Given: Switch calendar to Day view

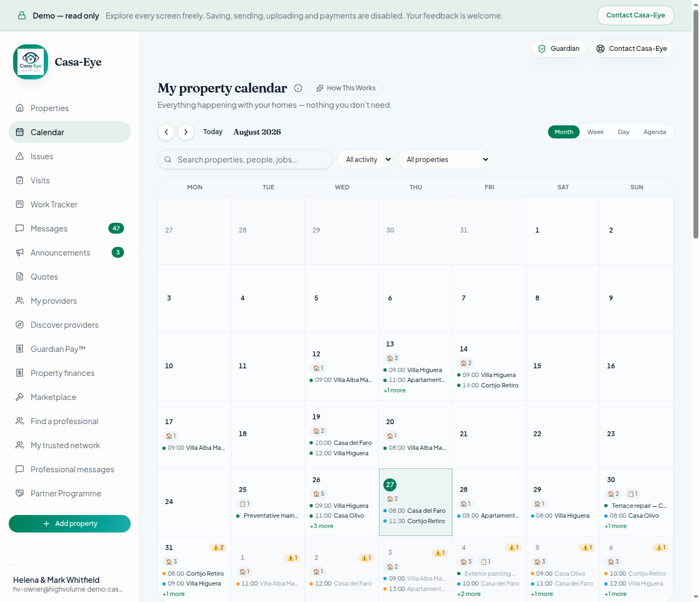Looking at the screenshot, I should (623, 132).
